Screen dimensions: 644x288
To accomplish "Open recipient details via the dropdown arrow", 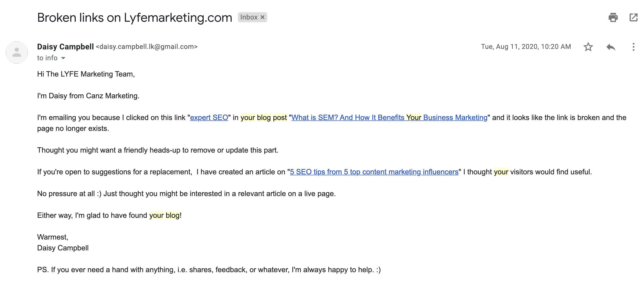I will click(x=63, y=58).
